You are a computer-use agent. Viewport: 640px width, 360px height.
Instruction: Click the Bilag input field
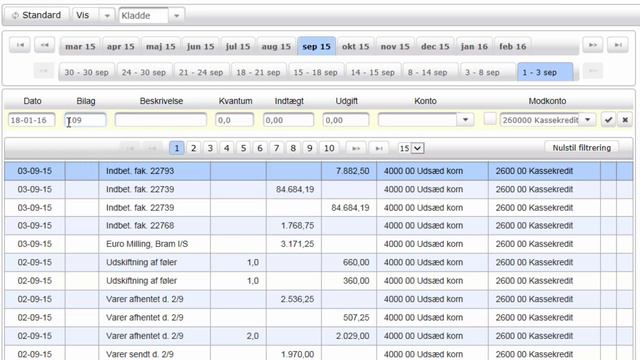(85, 120)
